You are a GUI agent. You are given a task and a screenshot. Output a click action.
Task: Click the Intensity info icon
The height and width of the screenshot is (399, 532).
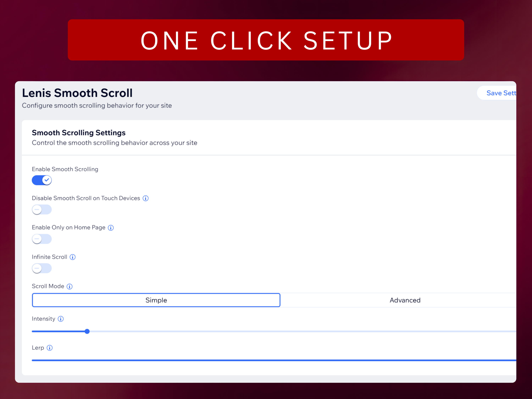tap(61, 319)
